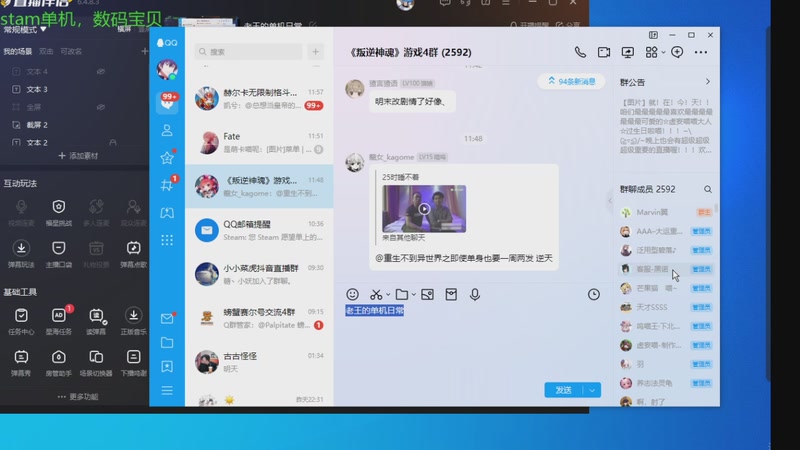This screenshot has height=450, width=800.
Task: Open the nine-dot apps grid in QQ sidebar
Action: [167, 240]
